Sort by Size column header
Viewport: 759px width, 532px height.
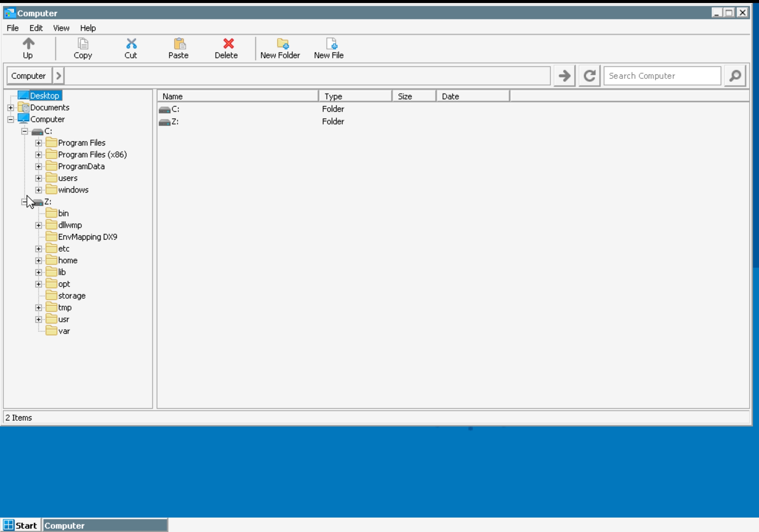414,96
